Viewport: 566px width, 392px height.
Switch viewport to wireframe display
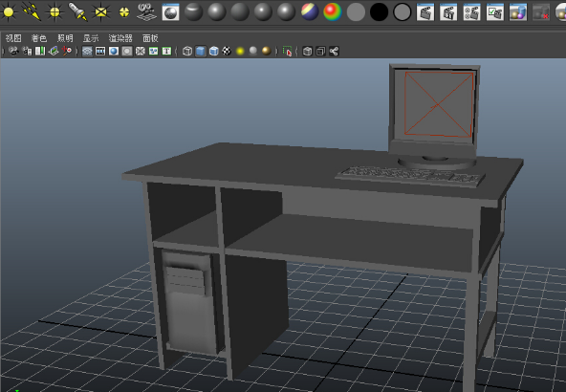187,52
